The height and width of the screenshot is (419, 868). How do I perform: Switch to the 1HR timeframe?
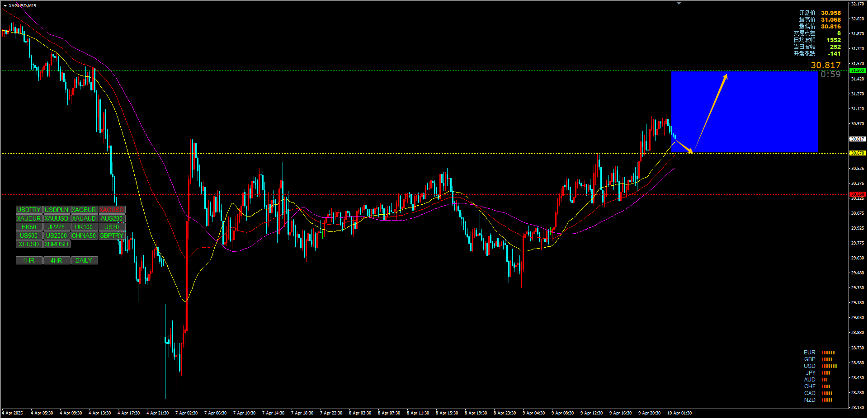(x=29, y=260)
